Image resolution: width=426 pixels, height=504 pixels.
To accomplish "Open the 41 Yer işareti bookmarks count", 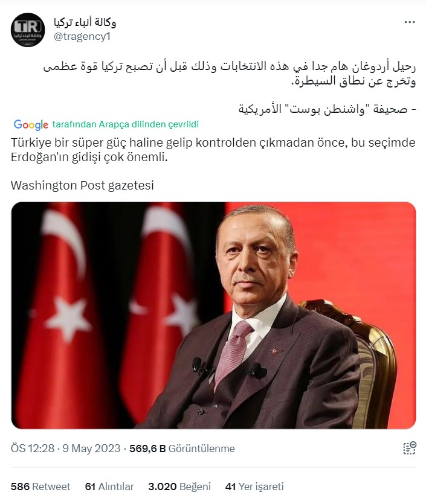I will [x=254, y=486].
